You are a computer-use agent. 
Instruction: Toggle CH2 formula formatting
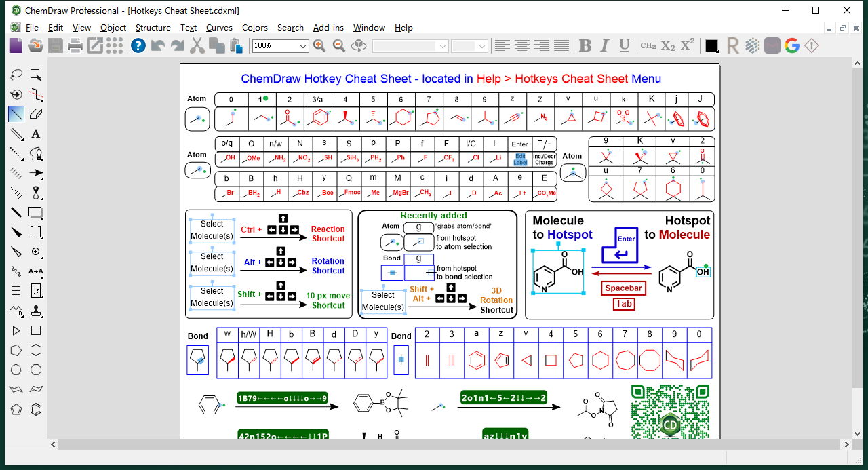(x=648, y=45)
